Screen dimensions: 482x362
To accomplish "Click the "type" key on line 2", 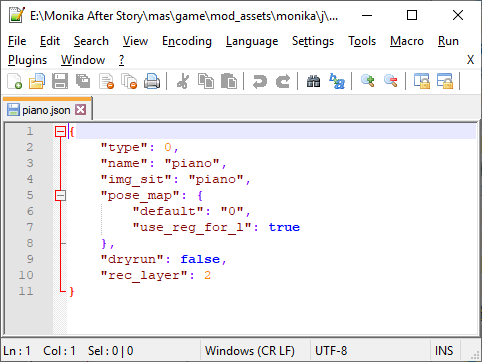I will (124, 147).
